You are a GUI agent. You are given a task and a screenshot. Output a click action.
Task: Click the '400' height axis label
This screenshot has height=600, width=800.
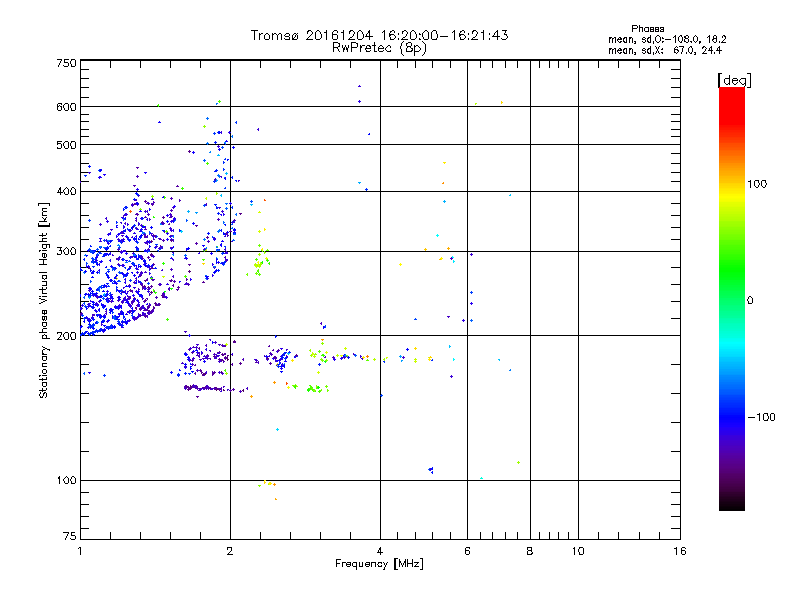(66, 192)
